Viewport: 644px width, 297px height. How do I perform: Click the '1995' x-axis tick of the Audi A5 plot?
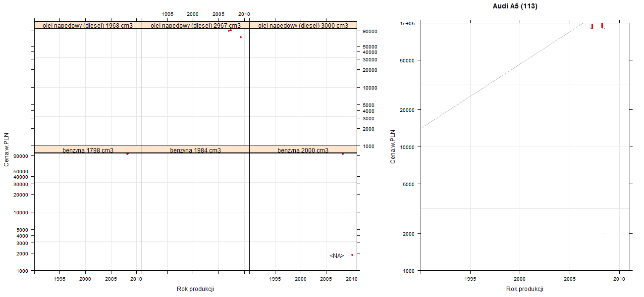tap(470, 279)
